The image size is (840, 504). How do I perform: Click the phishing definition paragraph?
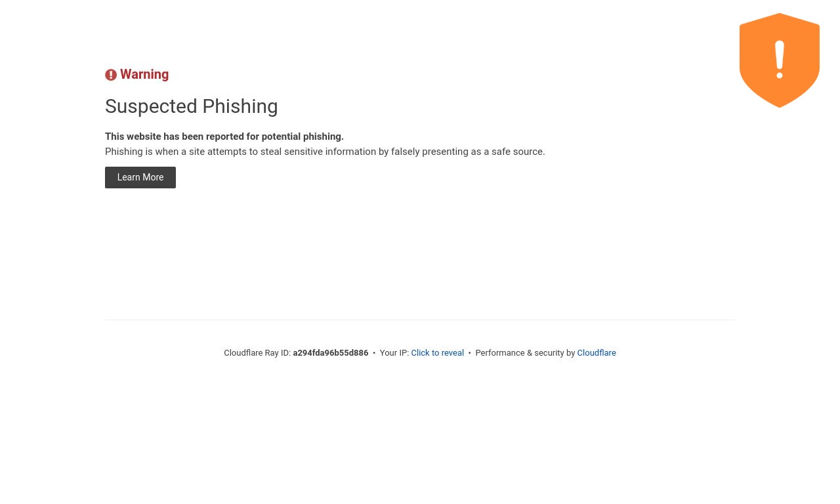[x=325, y=152]
